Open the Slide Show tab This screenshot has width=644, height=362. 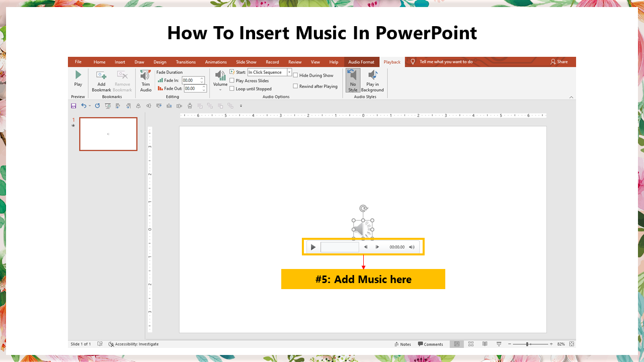click(x=246, y=62)
